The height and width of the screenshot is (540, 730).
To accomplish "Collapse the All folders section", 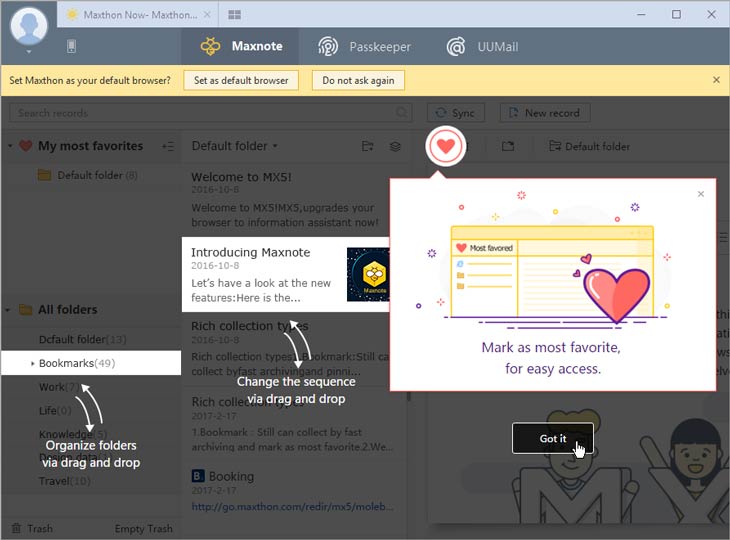I will click(x=8, y=310).
